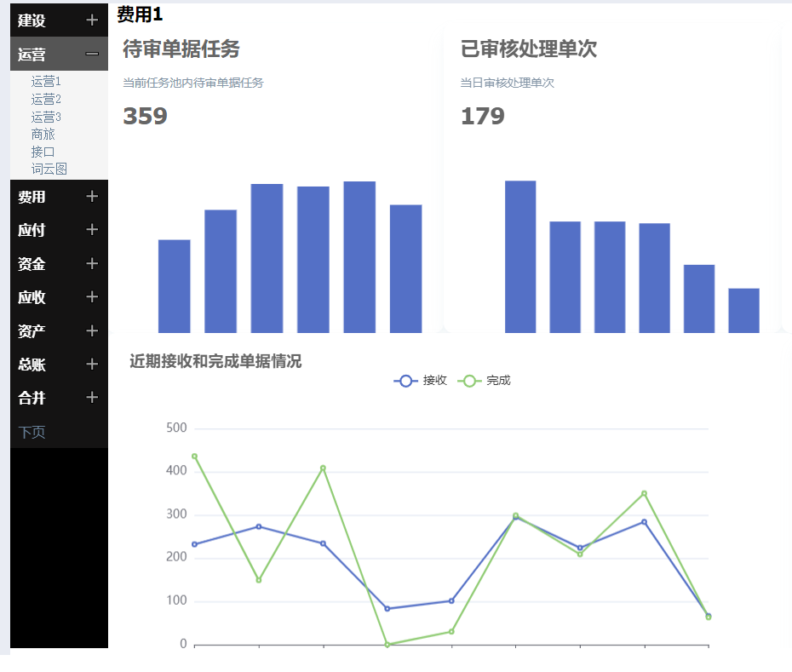Open the 商旅 submenu link
The height and width of the screenshot is (672, 792).
[43, 134]
